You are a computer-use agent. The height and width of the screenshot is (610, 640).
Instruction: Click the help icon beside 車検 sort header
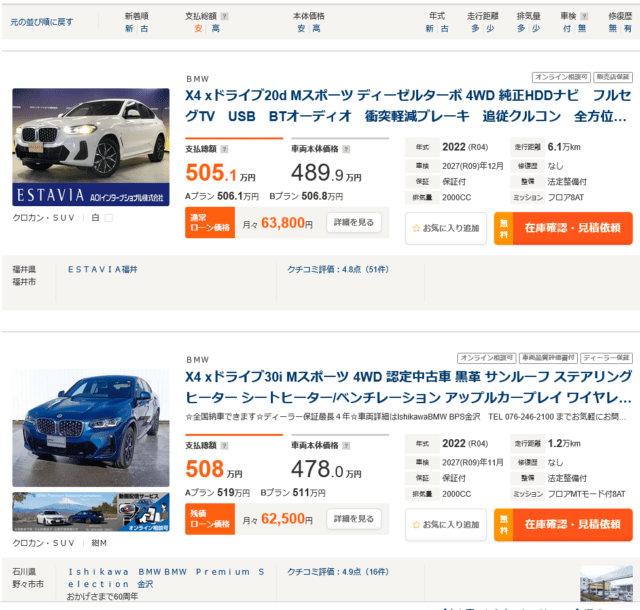585,17
